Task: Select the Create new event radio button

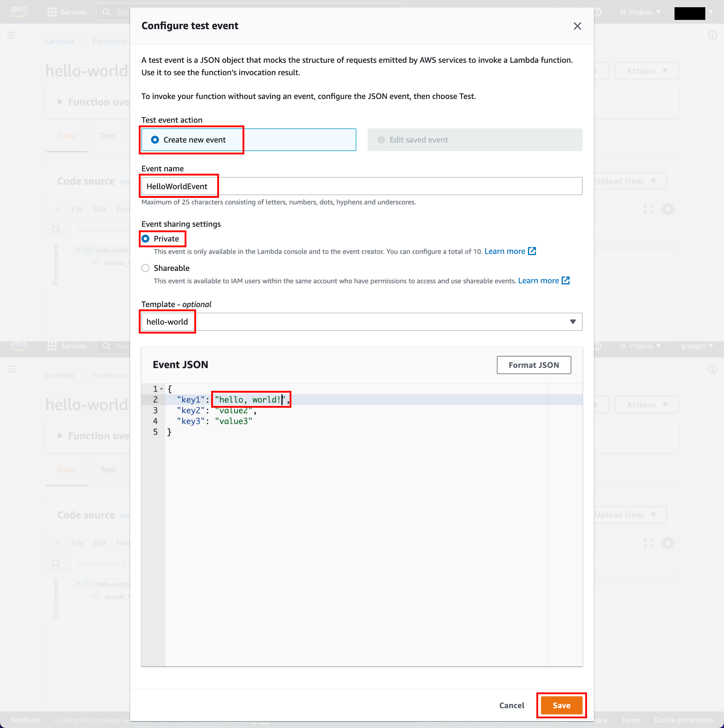Action: (154, 140)
